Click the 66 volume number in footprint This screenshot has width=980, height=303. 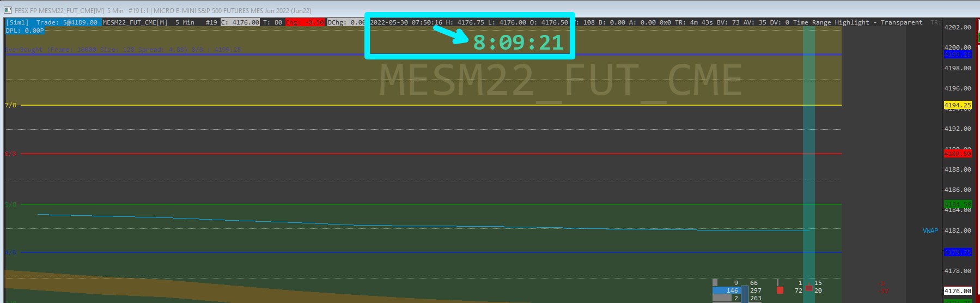pyautogui.click(x=753, y=283)
